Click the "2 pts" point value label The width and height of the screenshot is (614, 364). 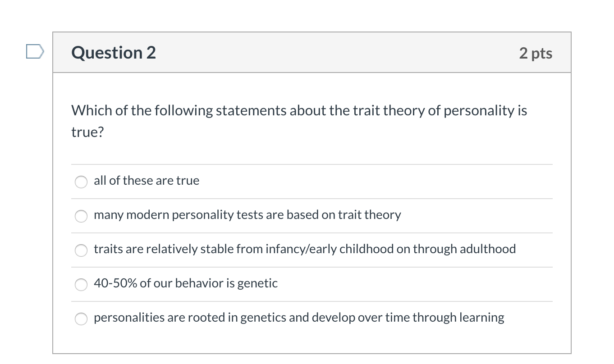(535, 53)
